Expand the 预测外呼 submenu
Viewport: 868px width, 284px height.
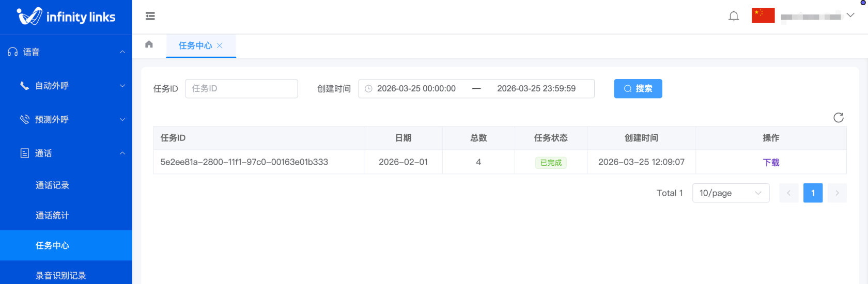point(122,120)
